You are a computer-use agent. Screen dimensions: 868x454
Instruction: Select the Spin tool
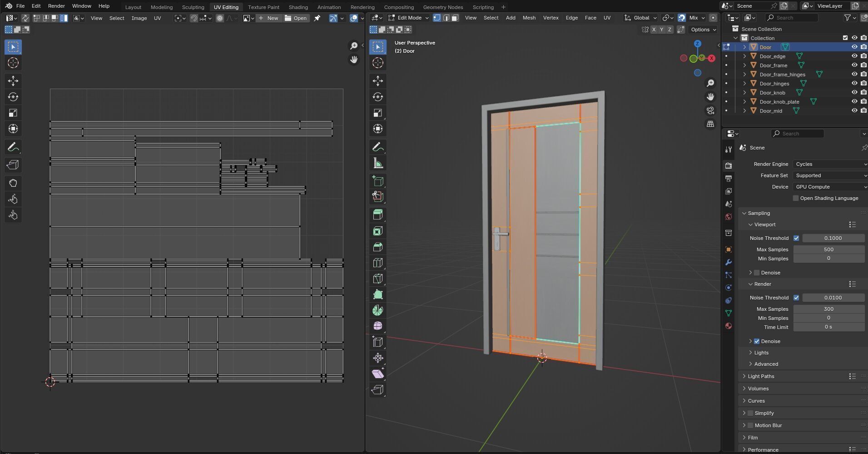click(x=377, y=310)
